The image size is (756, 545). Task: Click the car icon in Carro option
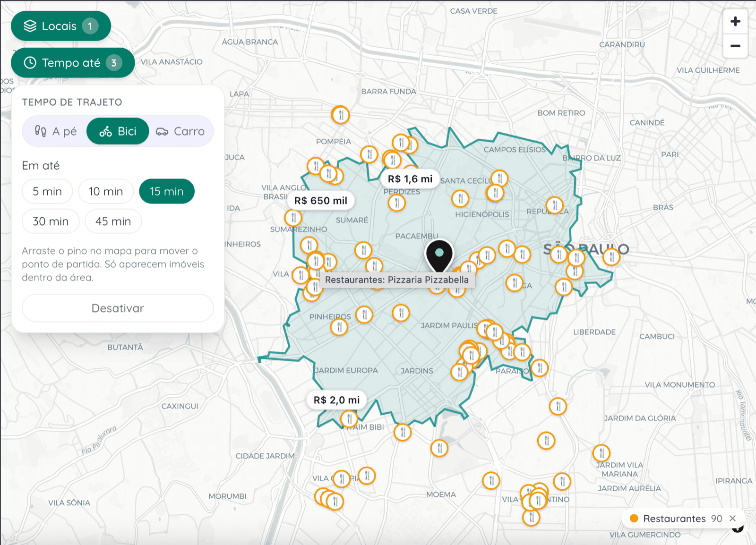(x=162, y=132)
